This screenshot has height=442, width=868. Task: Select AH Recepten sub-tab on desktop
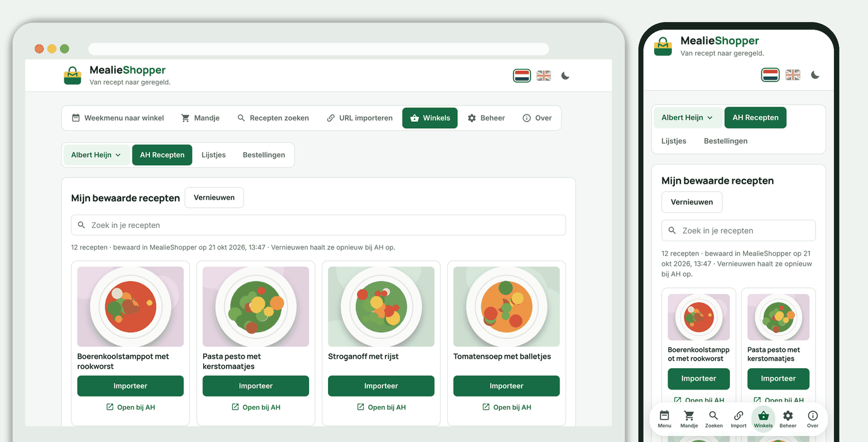162,155
